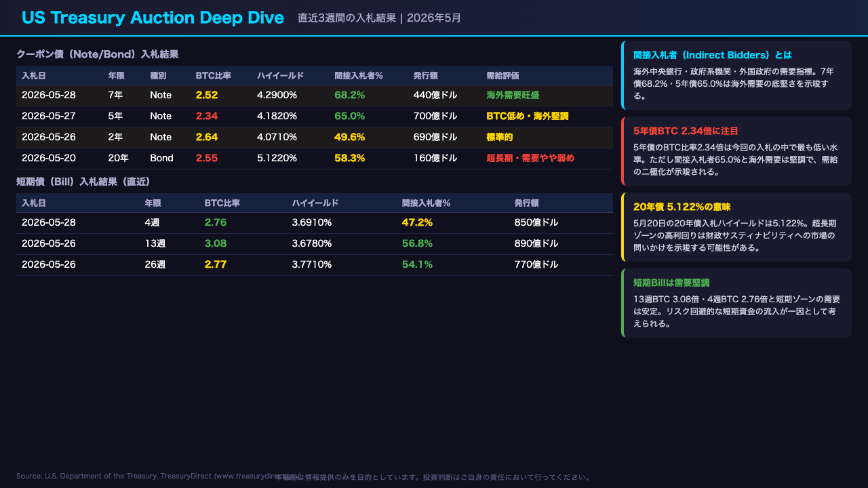Screen dimensions: 868x488
Task: Click the Bill BTC value 2.76
Action: [x=216, y=222]
